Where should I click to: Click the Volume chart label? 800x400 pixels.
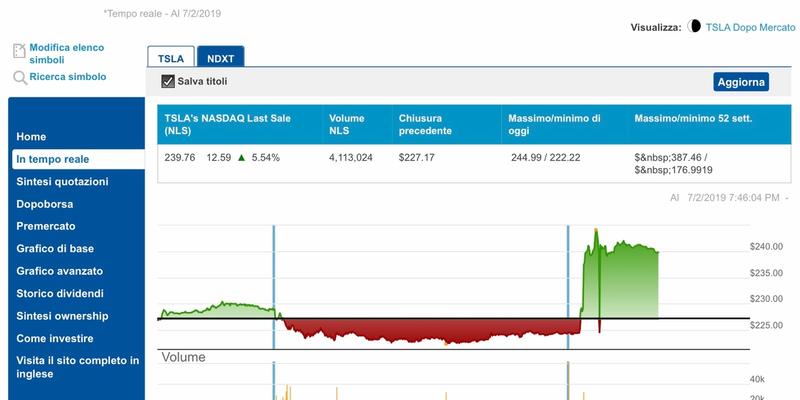(x=184, y=357)
